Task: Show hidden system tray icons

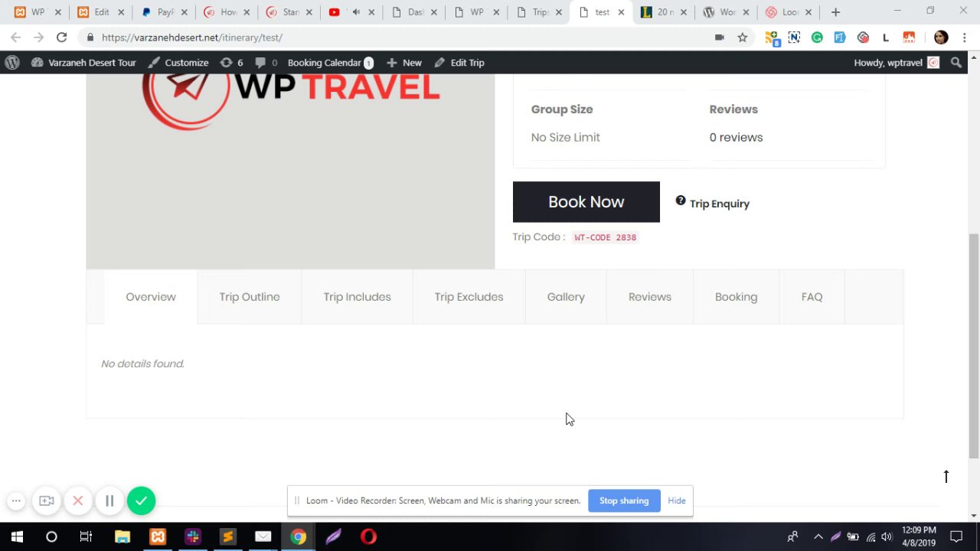Action: point(818,536)
